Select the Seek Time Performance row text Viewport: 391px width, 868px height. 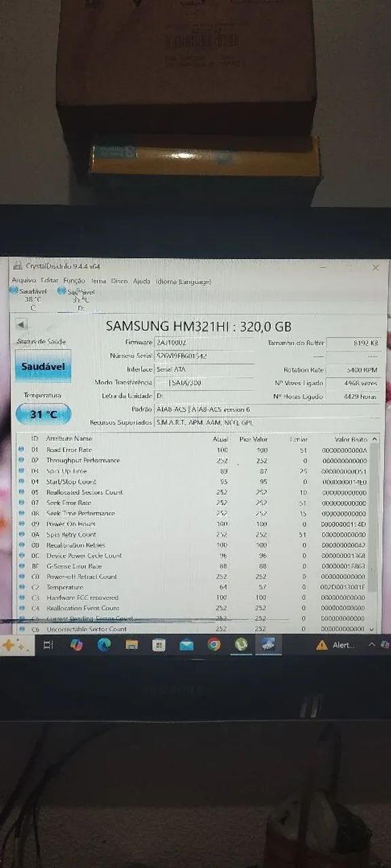[80, 513]
